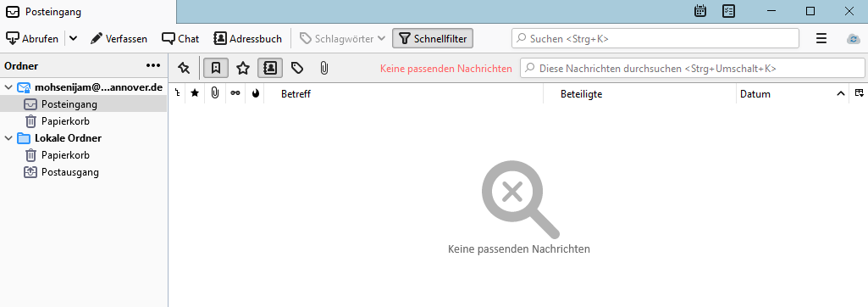The image size is (868, 307).
Task: Toggle the pin quick filter icon
Action: 184,68
